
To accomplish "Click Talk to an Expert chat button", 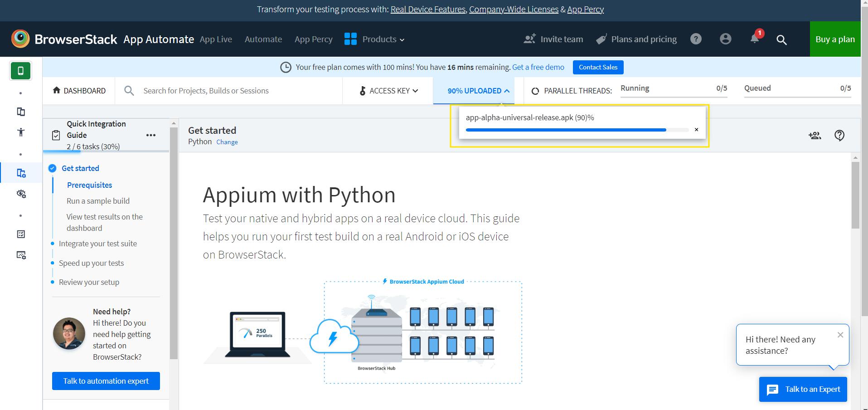I will point(803,389).
